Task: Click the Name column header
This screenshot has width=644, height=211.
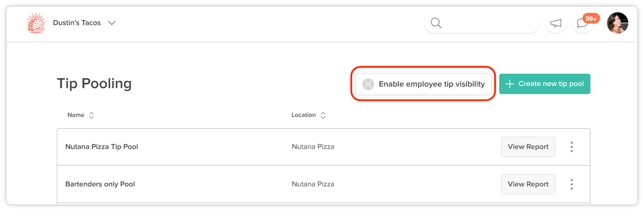Action: [x=76, y=115]
